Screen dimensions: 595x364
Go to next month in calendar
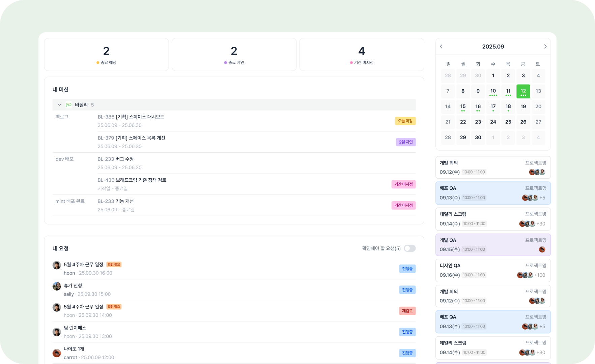(545, 47)
